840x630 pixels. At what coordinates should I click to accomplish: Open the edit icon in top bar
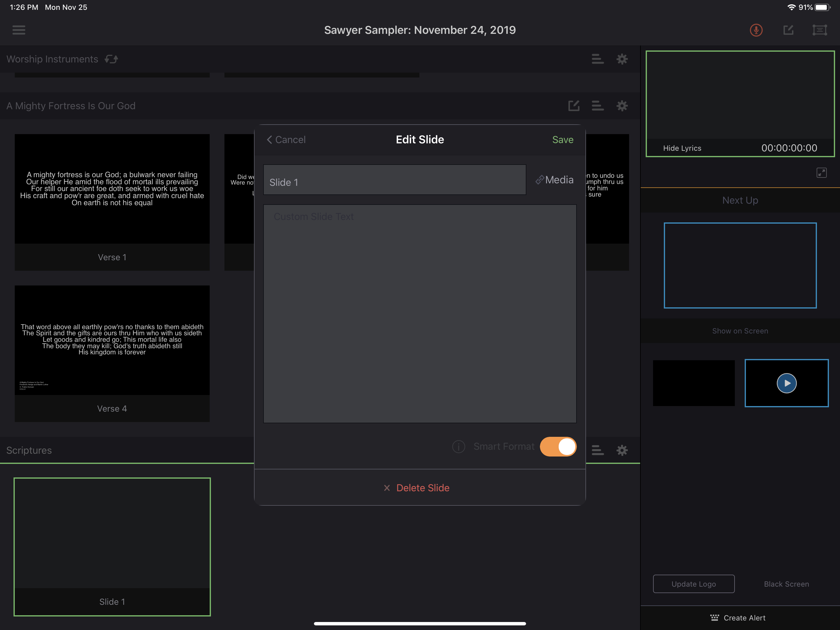pyautogui.click(x=788, y=30)
